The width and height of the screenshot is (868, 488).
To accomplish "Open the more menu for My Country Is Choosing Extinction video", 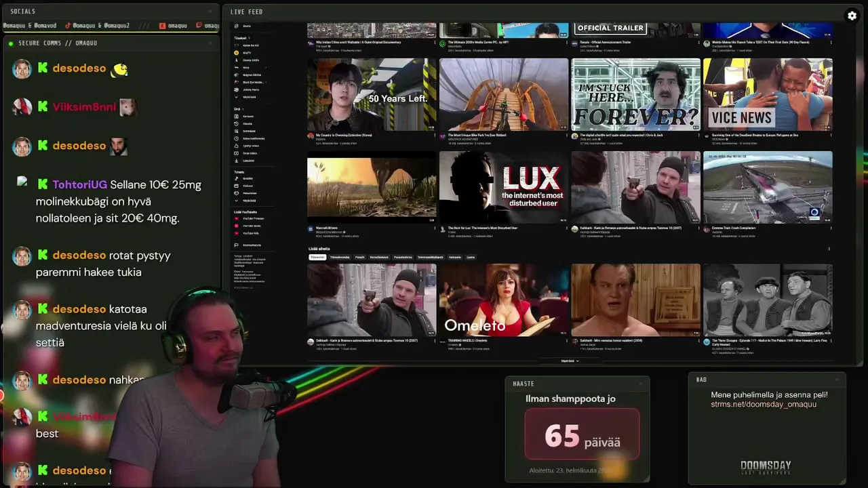I will point(435,135).
